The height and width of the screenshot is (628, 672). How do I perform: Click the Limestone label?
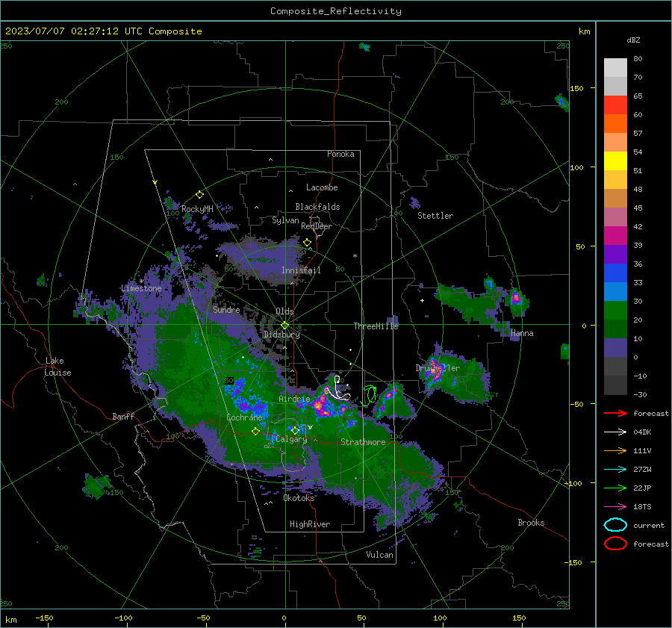141,288
